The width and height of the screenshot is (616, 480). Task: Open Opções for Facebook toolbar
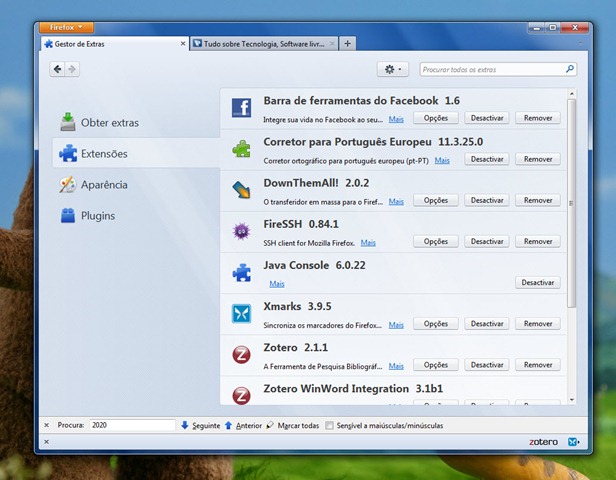pyautogui.click(x=436, y=118)
